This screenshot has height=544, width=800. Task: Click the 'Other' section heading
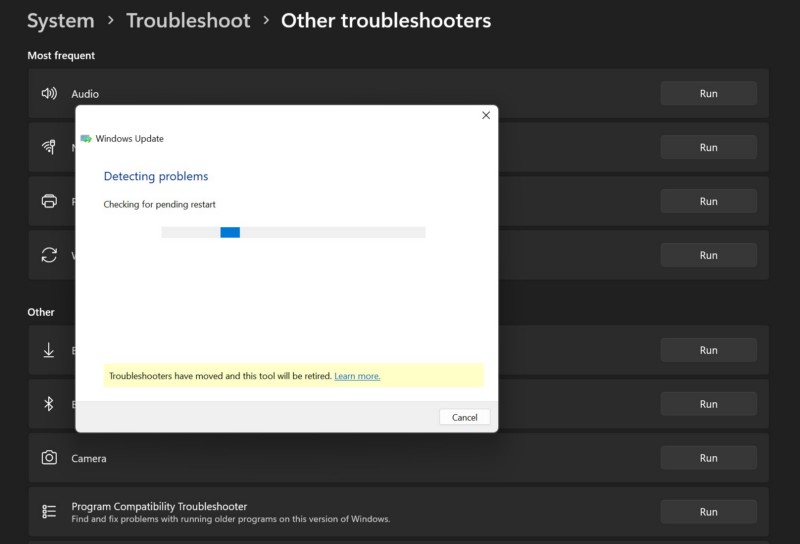[x=41, y=312]
